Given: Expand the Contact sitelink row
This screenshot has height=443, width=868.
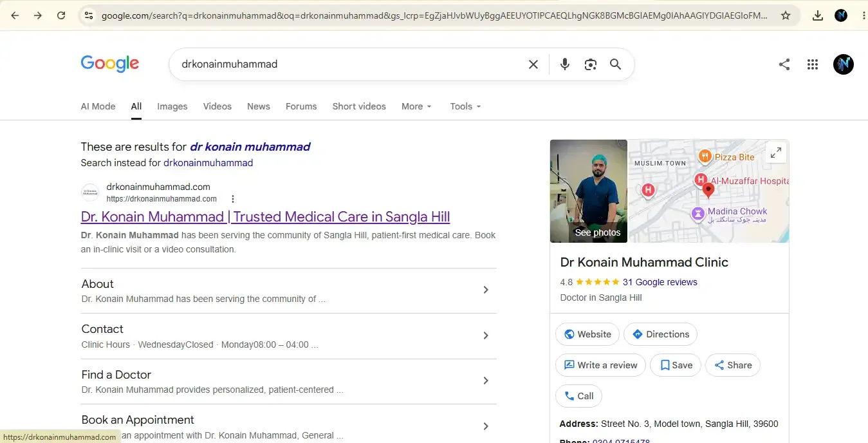Looking at the screenshot, I should tap(288, 336).
